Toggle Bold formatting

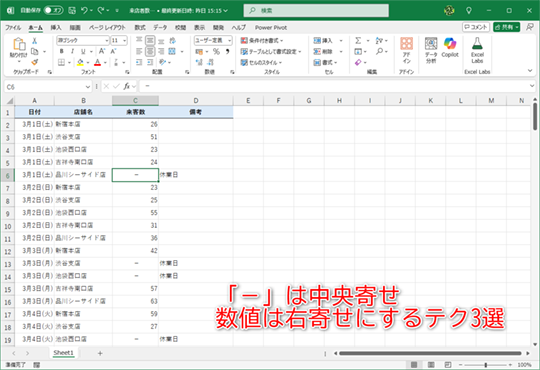[61, 51]
